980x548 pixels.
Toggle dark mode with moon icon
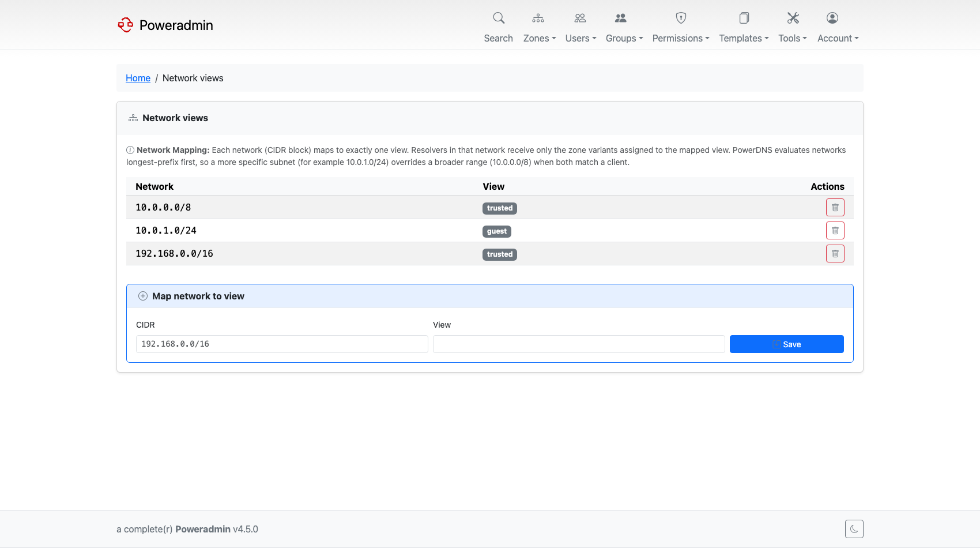[854, 529]
